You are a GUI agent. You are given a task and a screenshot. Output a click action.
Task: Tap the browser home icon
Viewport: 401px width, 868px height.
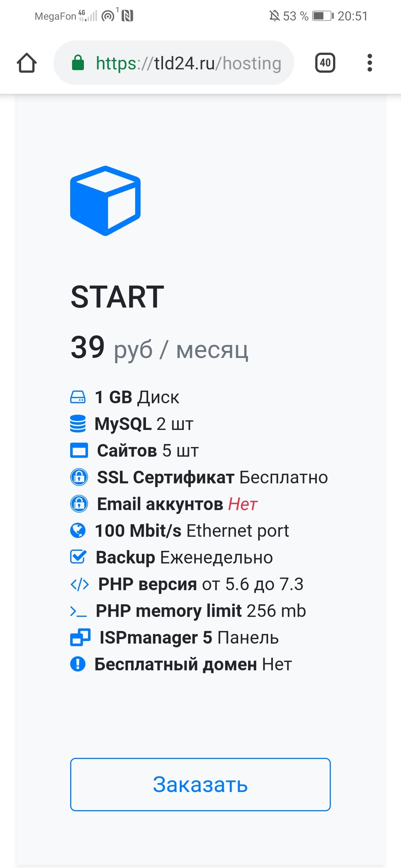27,63
